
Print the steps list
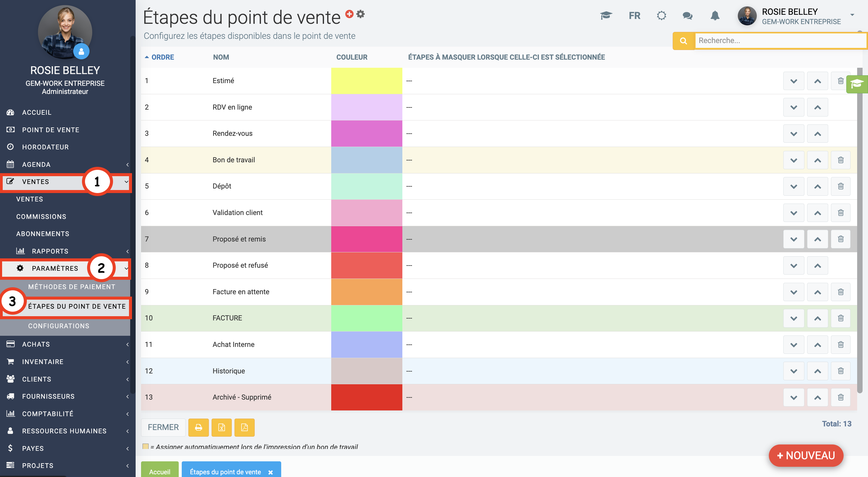pyautogui.click(x=199, y=427)
